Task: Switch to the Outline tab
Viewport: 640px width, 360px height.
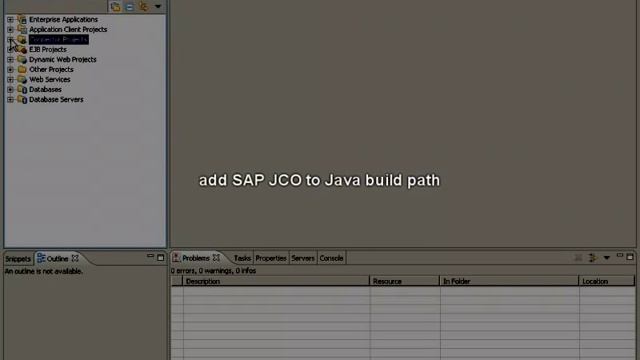Action: 57,259
